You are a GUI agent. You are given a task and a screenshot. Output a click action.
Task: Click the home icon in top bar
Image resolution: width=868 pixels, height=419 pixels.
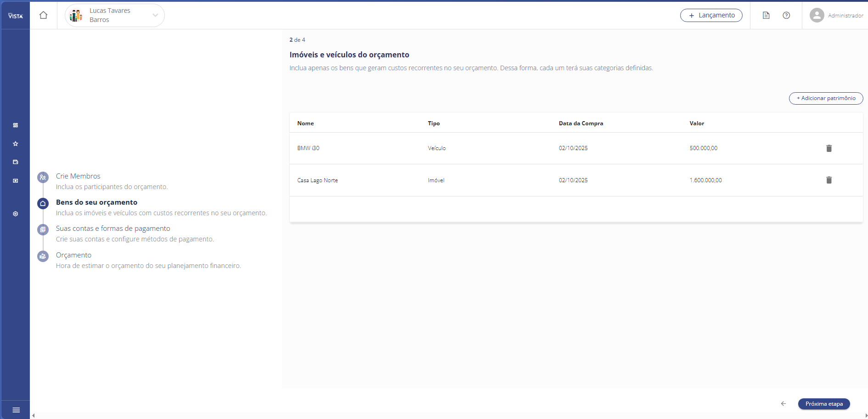[44, 15]
